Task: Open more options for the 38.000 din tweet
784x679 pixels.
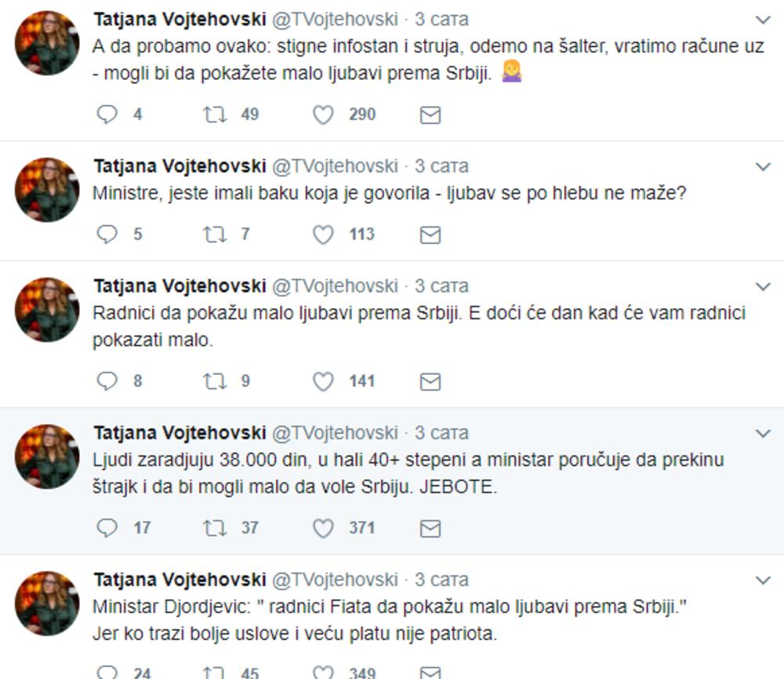Action: (x=763, y=433)
